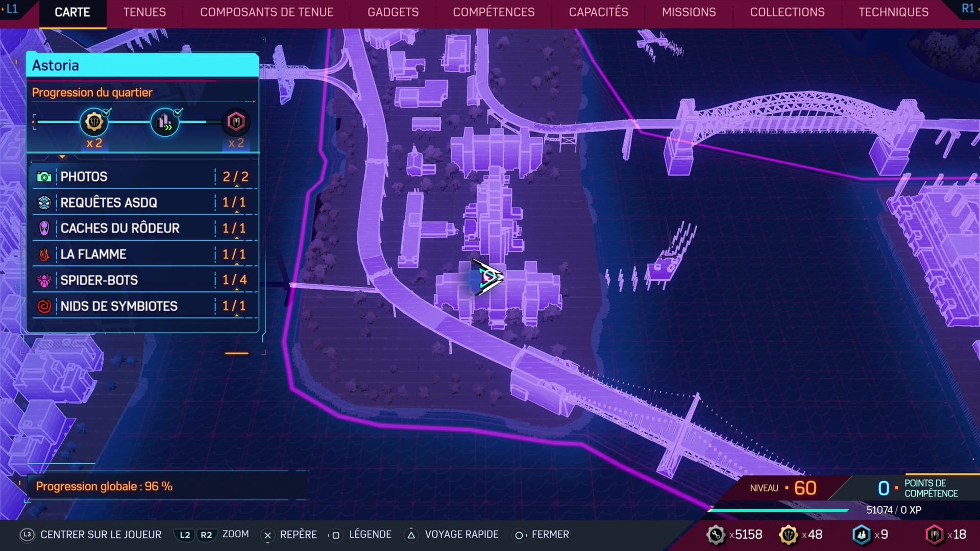The width and height of the screenshot is (980, 551).
Task: Click REPÈRE to place a waypoint
Action: (298, 535)
